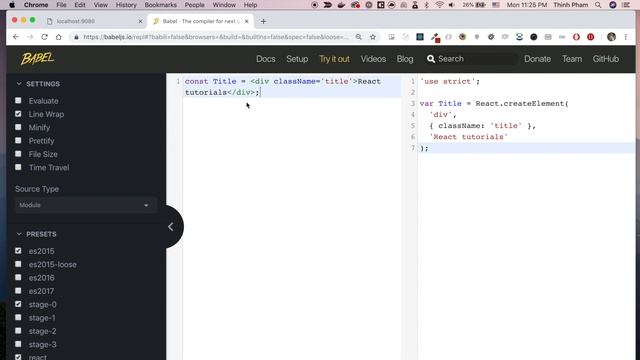Open the View menu
This screenshot has height=360, width=640.
click(x=100, y=5)
